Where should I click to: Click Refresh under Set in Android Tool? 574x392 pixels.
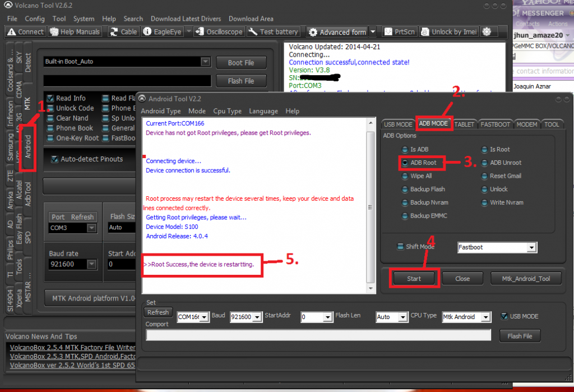click(x=158, y=312)
